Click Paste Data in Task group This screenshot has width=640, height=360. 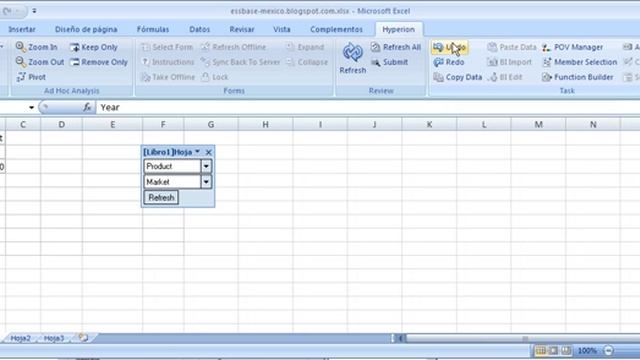[512, 47]
